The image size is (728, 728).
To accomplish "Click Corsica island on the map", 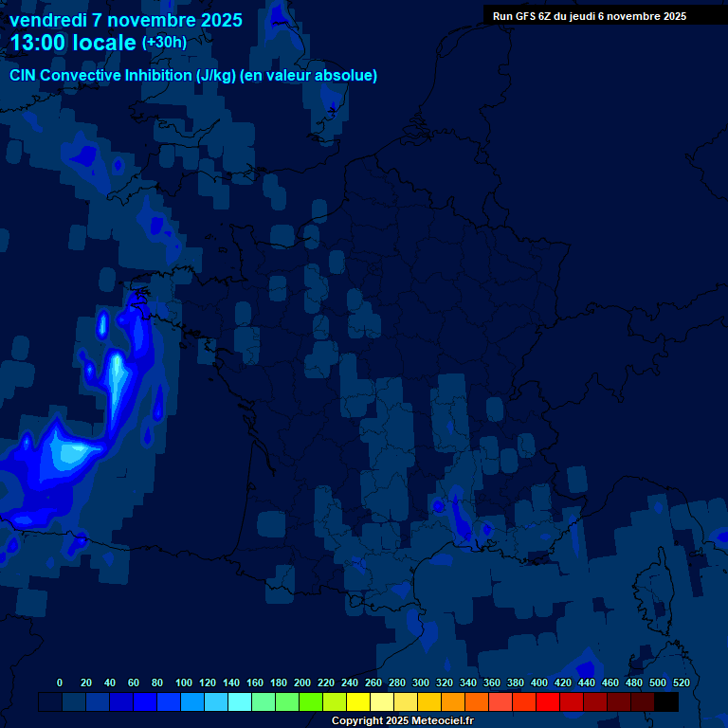I will click(x=653, y=592).
